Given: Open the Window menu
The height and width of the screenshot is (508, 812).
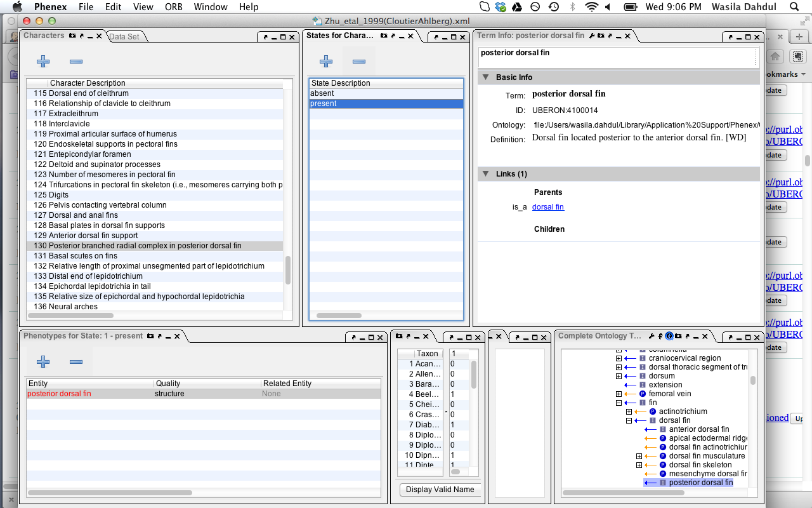Looking at the screenshot, I should [211, 7].
